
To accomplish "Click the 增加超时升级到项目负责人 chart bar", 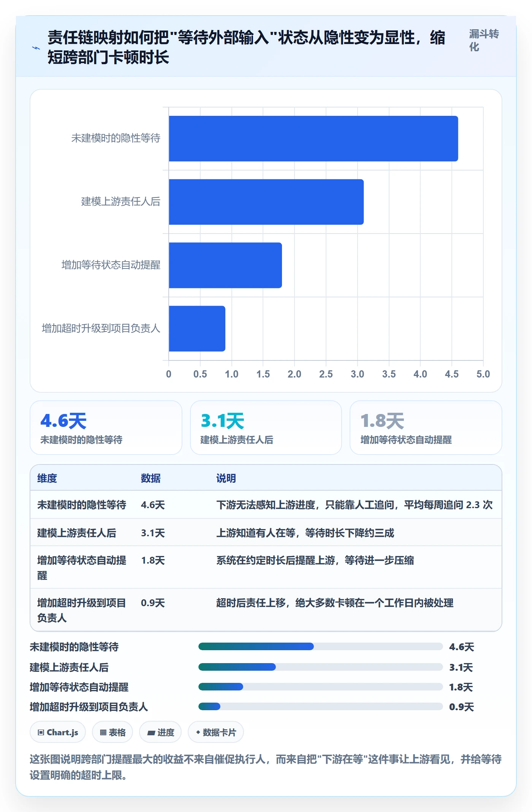I will click(197, 329).
